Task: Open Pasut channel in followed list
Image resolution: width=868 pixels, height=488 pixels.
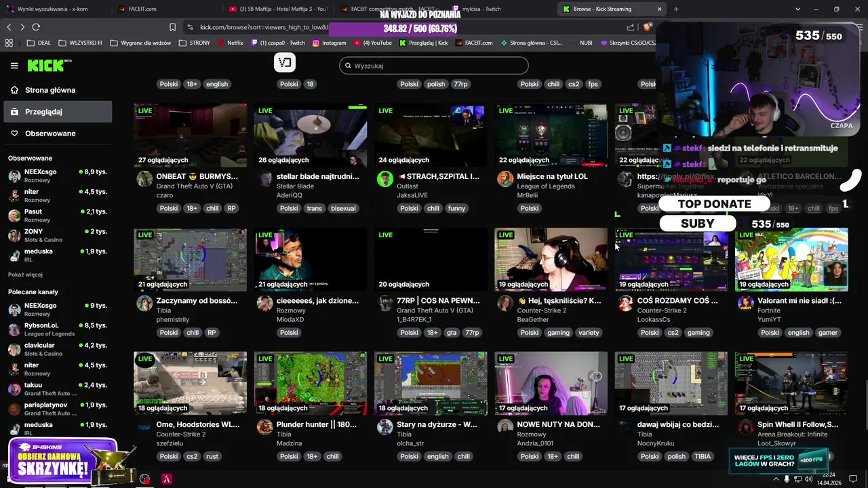Action: pyautogui.click(x=58, y=216)
